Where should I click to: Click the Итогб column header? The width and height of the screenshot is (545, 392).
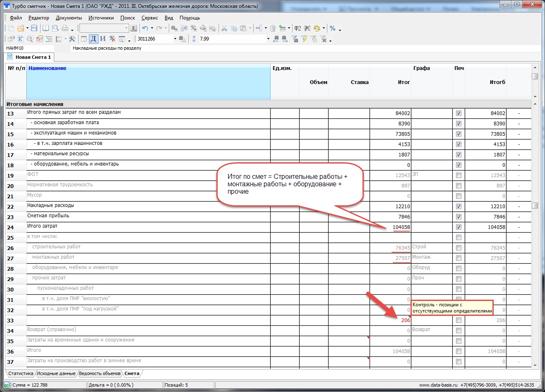(x=485, y=82)
